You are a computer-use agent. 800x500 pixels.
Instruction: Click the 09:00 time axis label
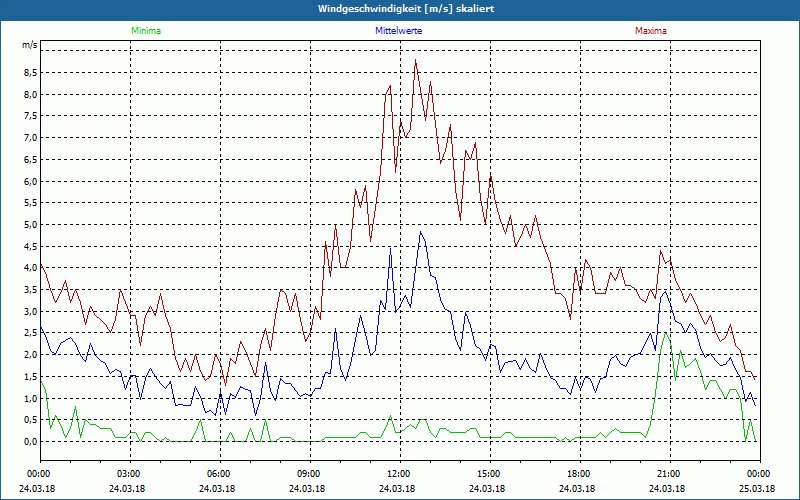pyautogui.click(x=310, y=474)
